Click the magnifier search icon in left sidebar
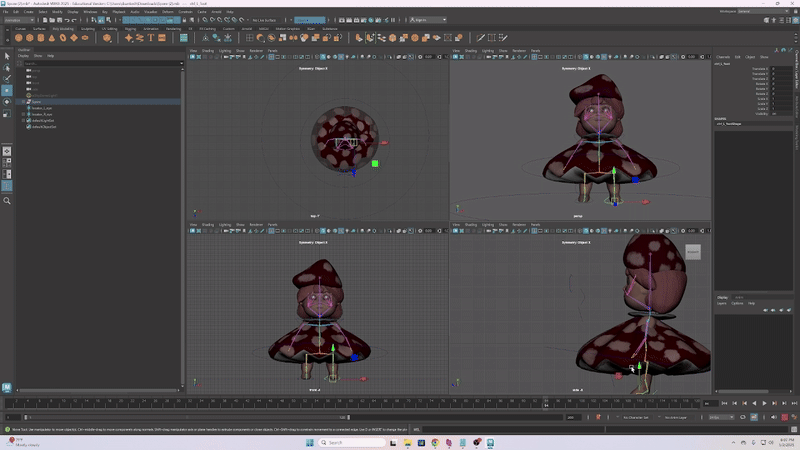The width and height of the screenshot is (800, 450). pos(7,201)
